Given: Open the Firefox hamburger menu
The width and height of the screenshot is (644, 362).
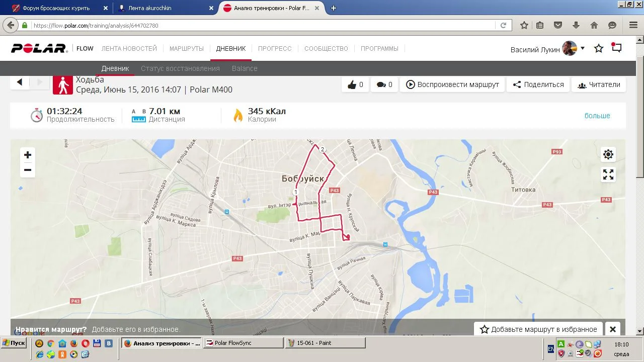Looking at the screenshot, I should (633, 25).
